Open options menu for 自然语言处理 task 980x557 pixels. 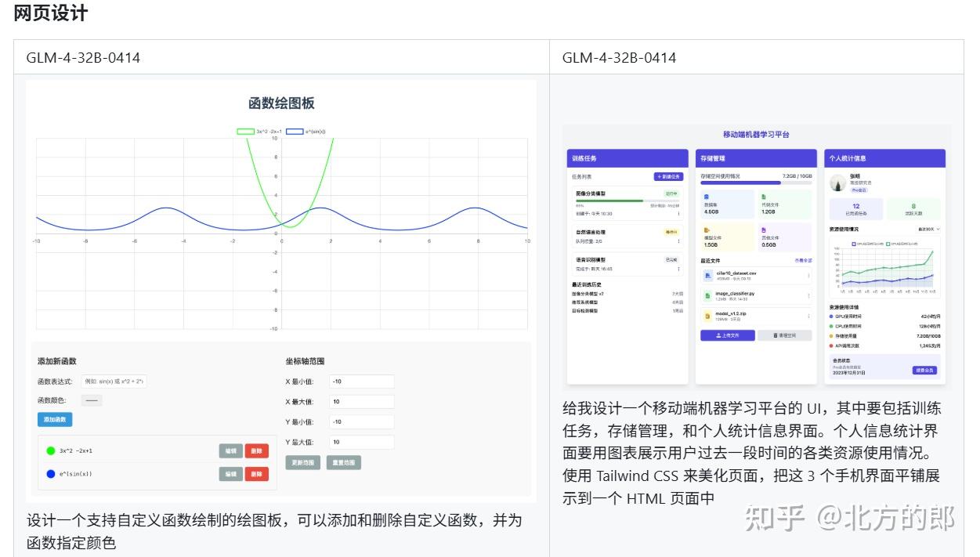678,241
